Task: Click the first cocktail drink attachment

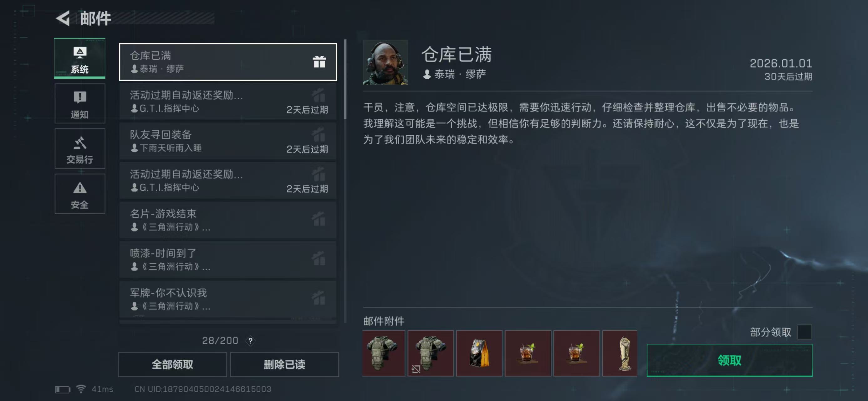Action: tap(528, 353)
